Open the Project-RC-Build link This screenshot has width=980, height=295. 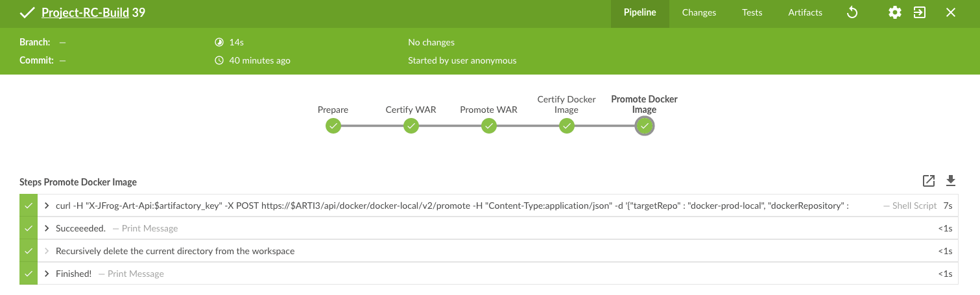pos(85,12)
